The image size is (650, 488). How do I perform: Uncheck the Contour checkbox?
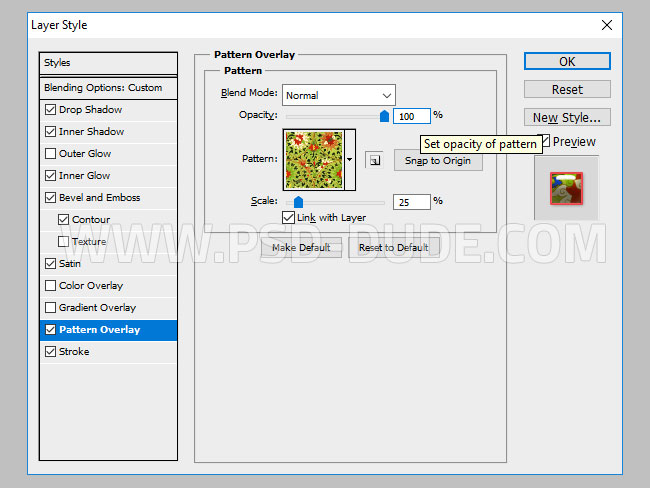[x=63, y=219]
